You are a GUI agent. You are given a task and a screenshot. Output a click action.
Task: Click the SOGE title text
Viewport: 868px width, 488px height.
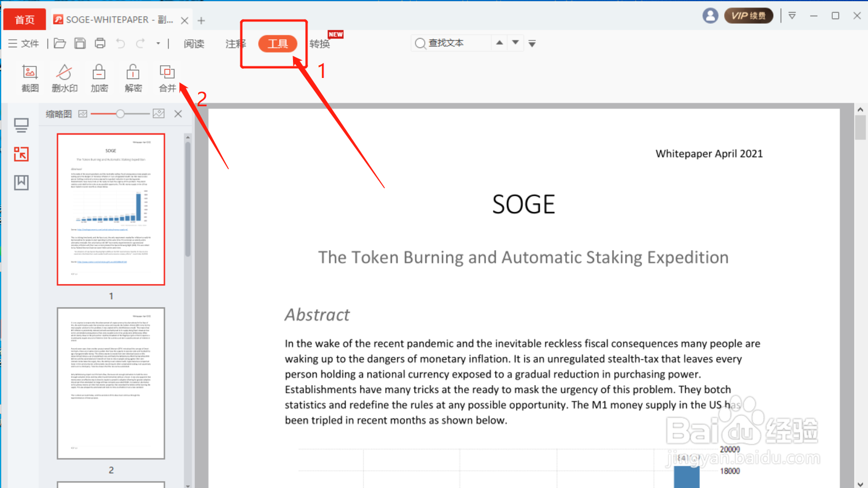click(x=524, y=204)
